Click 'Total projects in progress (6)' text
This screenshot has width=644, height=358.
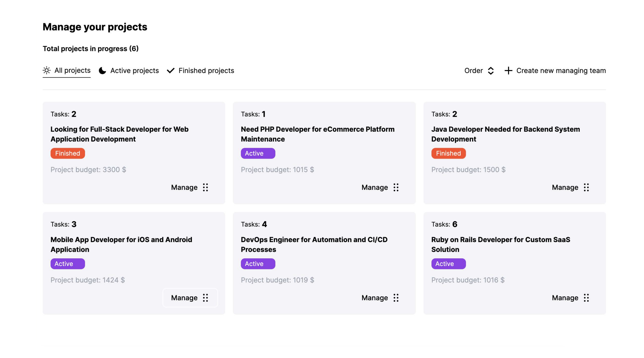point(91,48)
